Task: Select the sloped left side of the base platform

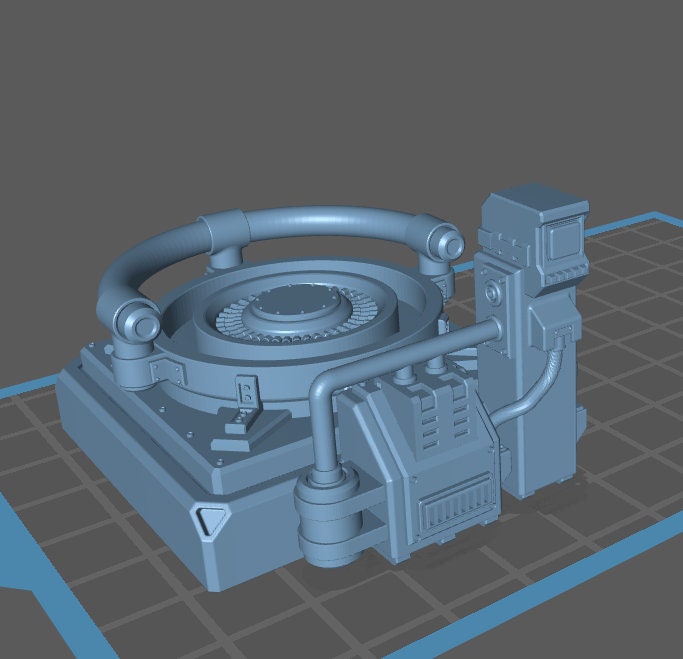Action: [x=120, y=450]
